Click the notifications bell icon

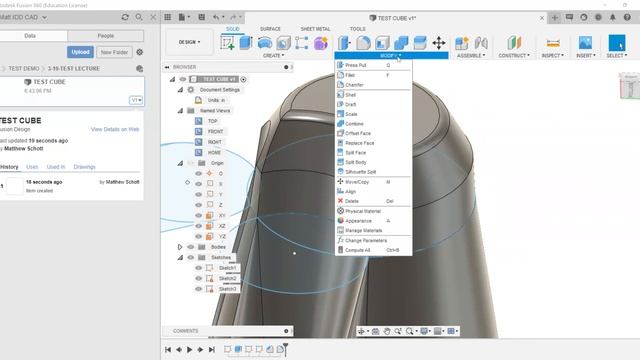pyautogui.click(x=613, y=17)
